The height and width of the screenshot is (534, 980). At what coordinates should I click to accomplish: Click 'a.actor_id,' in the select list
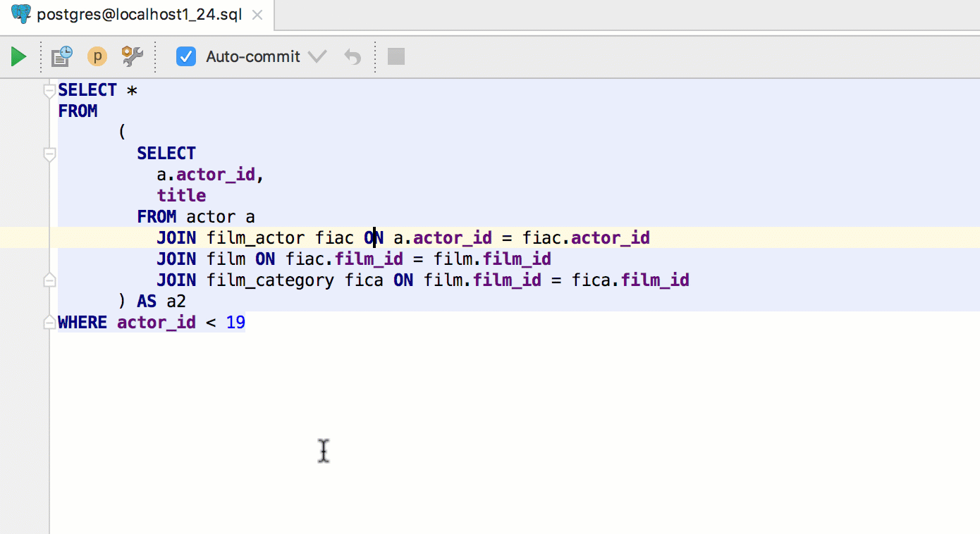tap(211, 175)
